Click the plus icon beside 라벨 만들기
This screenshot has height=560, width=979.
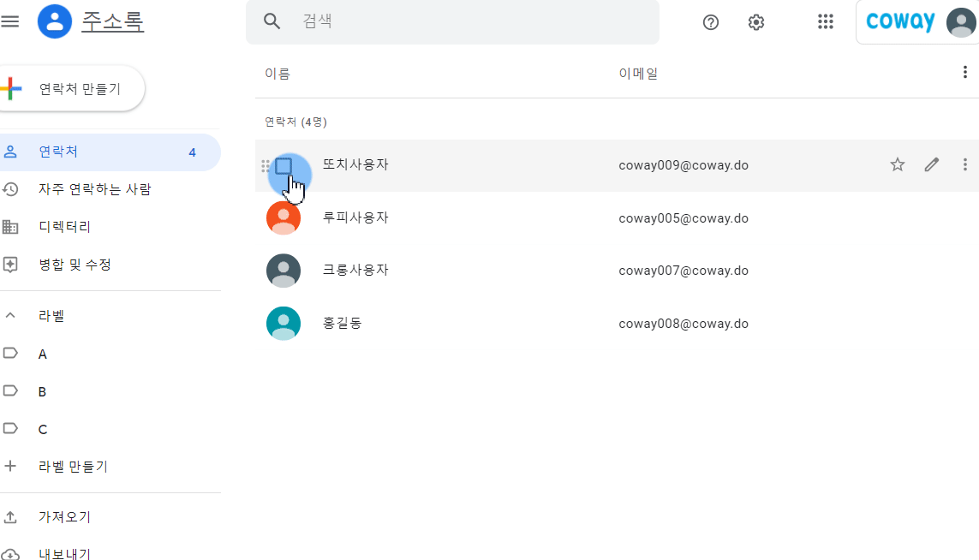[x=10, y=466]
